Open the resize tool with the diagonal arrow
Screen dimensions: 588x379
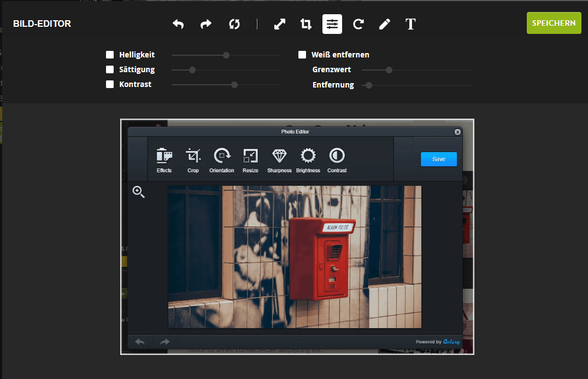280,25
